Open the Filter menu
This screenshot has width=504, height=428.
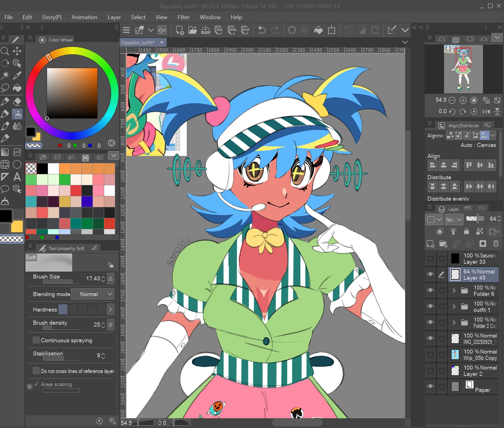point(183,17)
